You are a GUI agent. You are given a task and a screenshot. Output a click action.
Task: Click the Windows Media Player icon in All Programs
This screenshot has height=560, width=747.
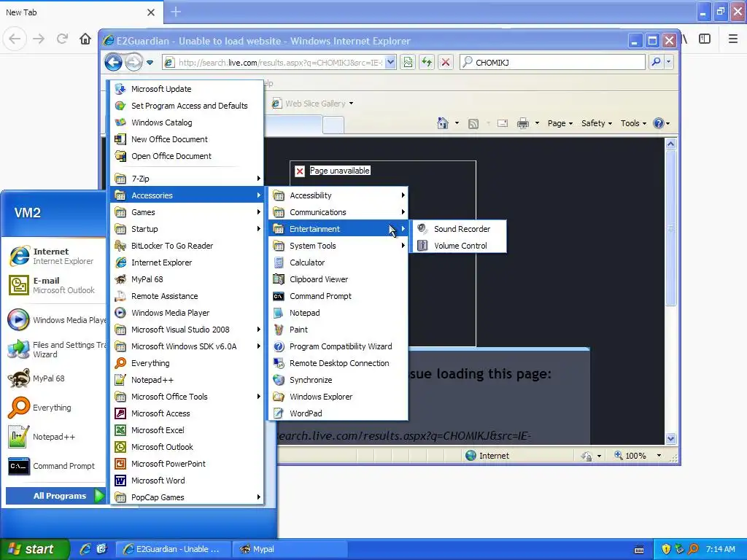[x=120, y=313]
